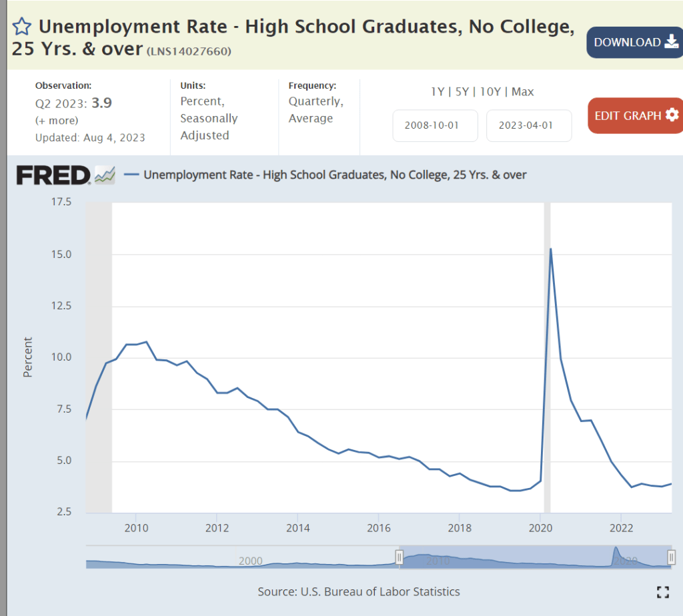Click the favorite star icon beside title
683x616 pixels.
[22, 27]
